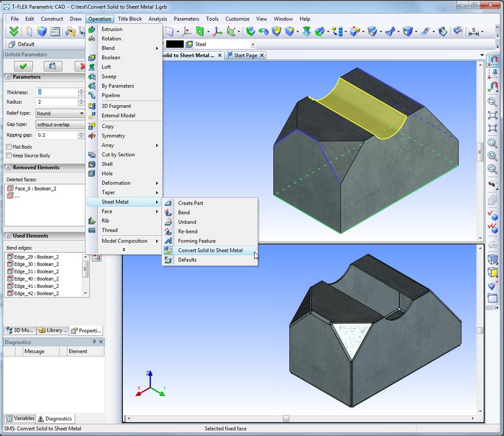Screen dimensions: 504x436
Task: Click the Convert Solid to Sheet Metal icon
Action: click(x=169, y=250)
